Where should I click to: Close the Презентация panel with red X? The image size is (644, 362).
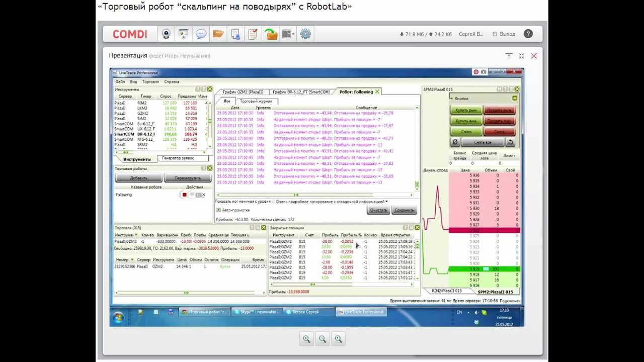(x=534, y=56)
